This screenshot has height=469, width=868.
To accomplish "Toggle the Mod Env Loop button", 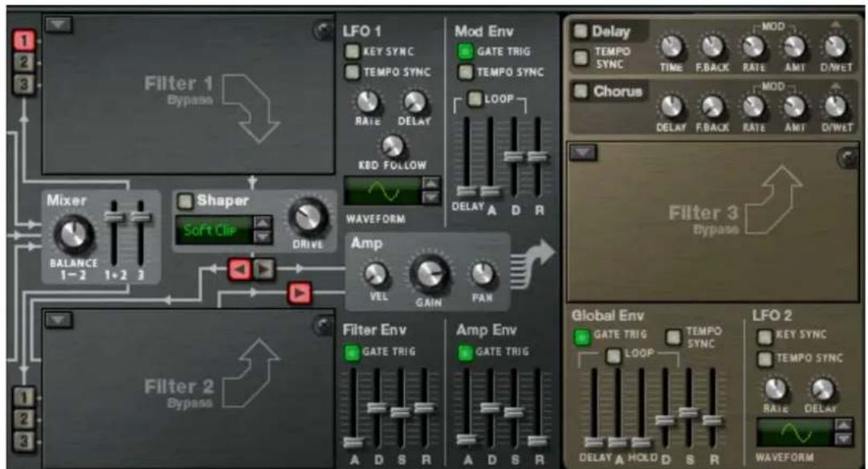I will point(475,99).
